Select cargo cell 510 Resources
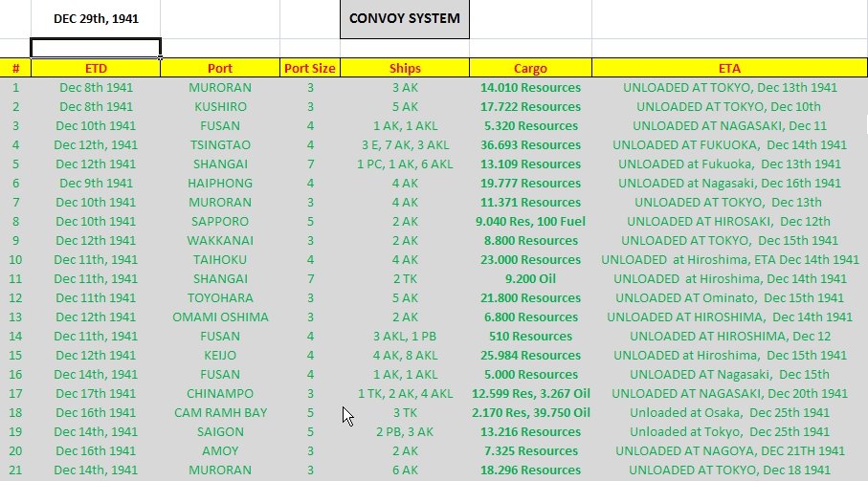Image resolution: width=868 pixels, height=481 pixels. point(530,337)
